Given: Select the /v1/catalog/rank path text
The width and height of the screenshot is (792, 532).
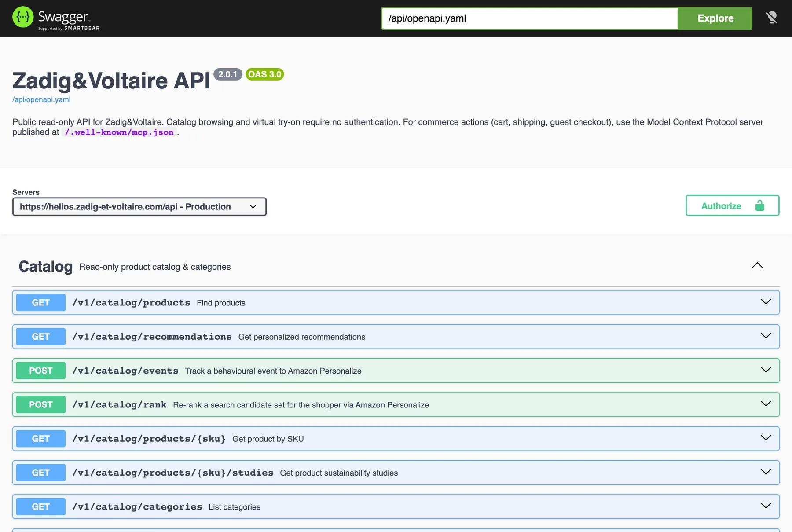Looking at the screenshot, I should (x=119, y=405).
